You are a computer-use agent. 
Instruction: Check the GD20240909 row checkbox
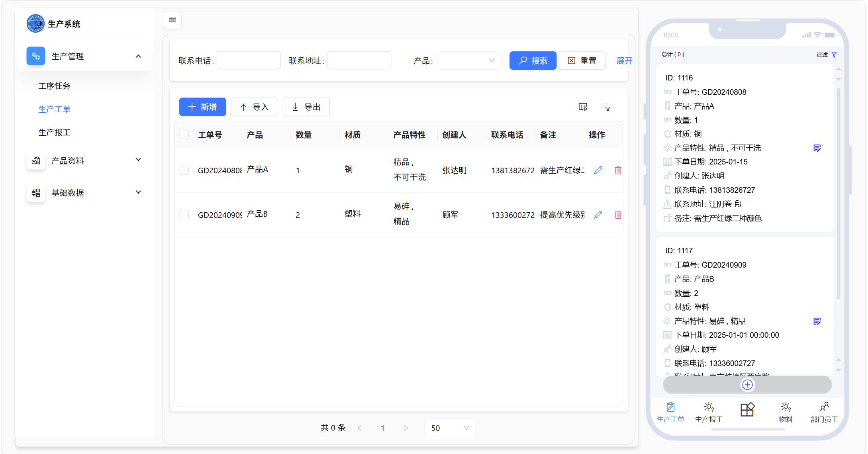[x=184, y=215]
